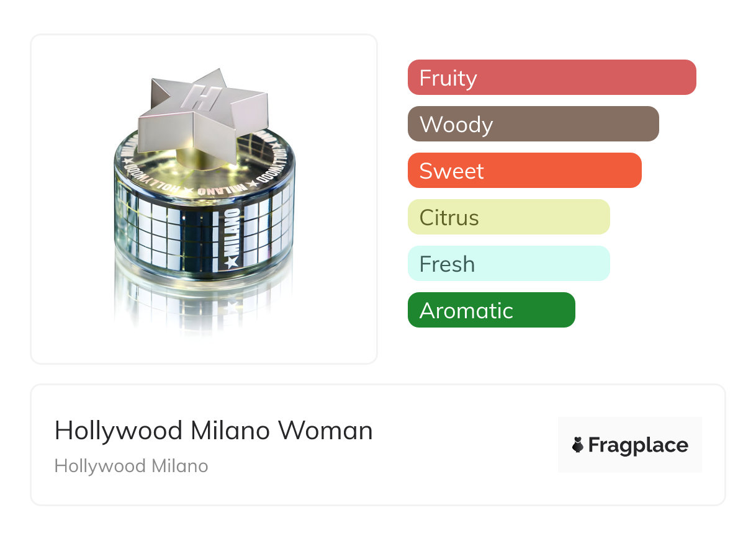Select the Sweet accord bar
Image resolution: width=756 pixels, height=536 pixels.
(524, 171)
